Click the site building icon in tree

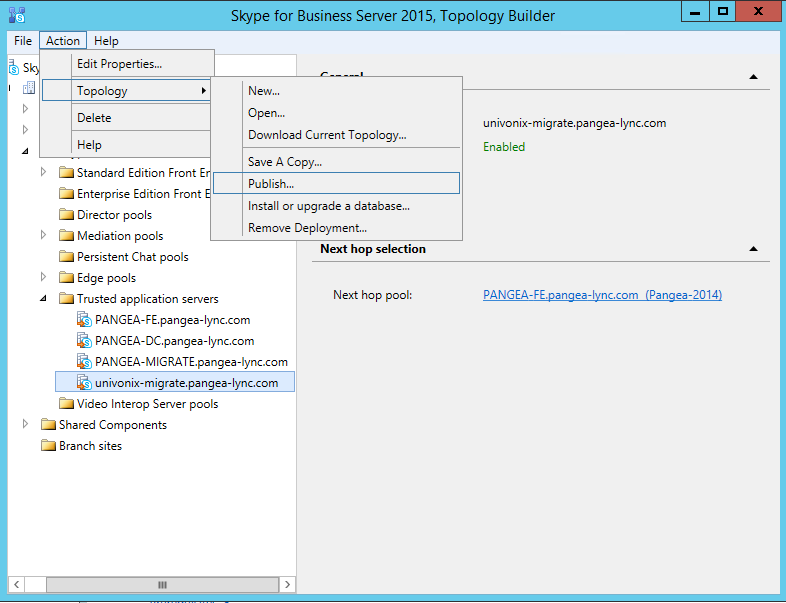click(x=29, y=88)
